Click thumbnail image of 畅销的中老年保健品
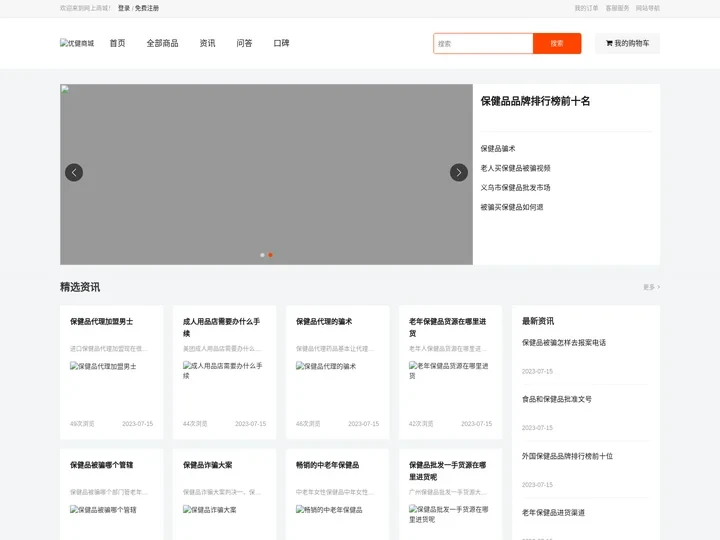The height and width of the screenshot is (540, 720). point(329,510)
